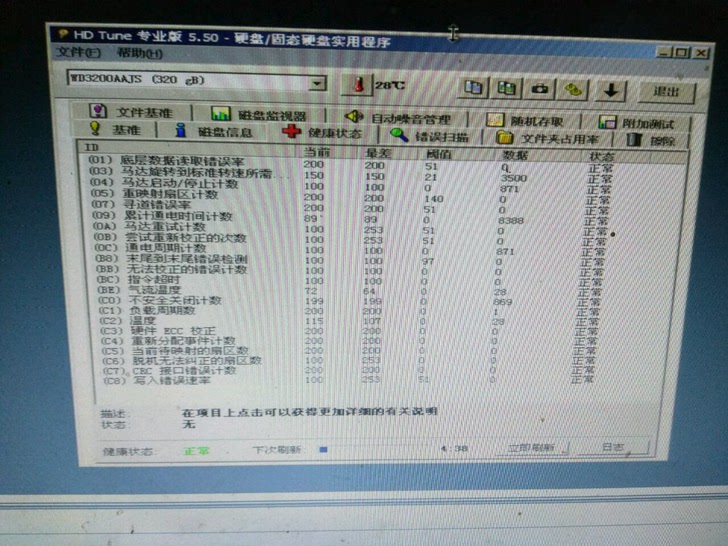Image resolution: width=728 pixels, height=546 pixels.
Task: Click the options gear icon
Action: point(573,90)
